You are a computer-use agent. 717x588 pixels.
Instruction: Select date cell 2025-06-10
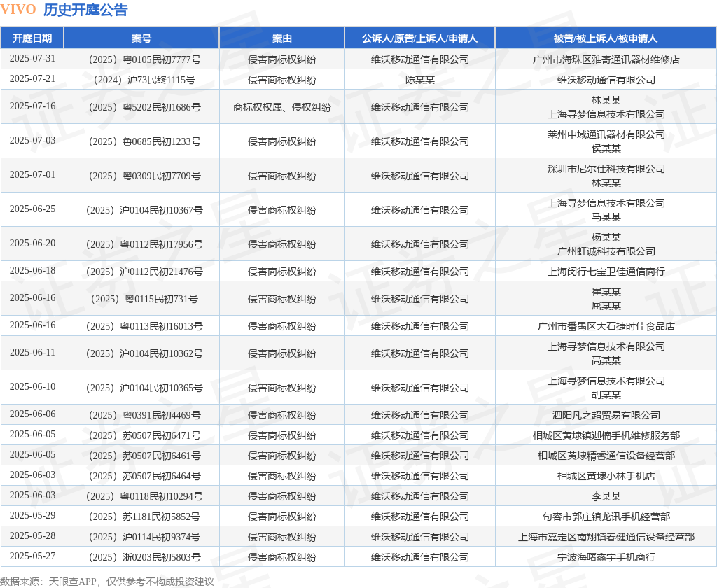click(x=32, y=387)
